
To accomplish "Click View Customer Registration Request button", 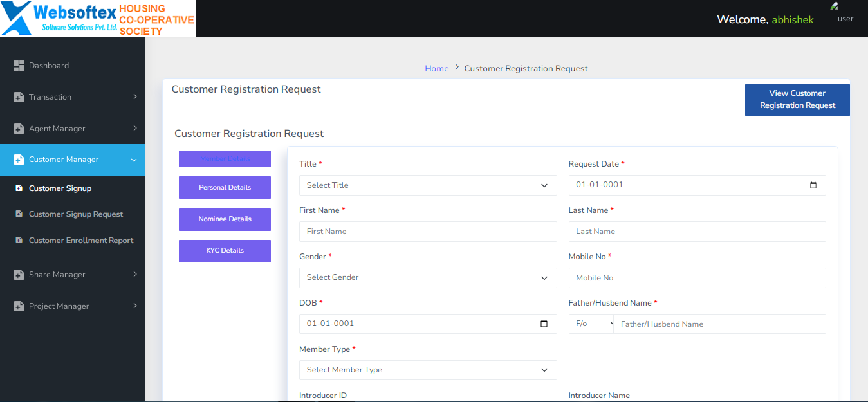I will (797, 100).
